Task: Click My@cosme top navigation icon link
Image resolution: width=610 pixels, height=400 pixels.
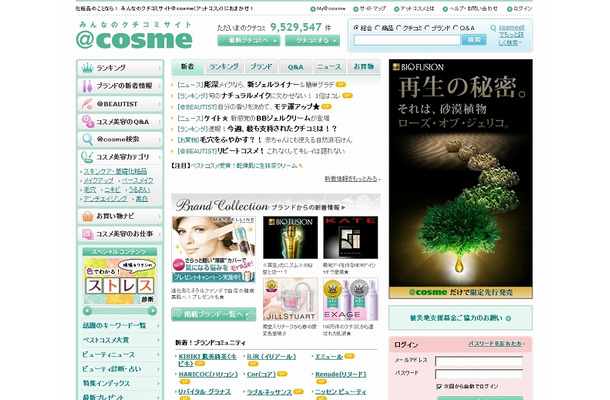Action: (328, 9)
